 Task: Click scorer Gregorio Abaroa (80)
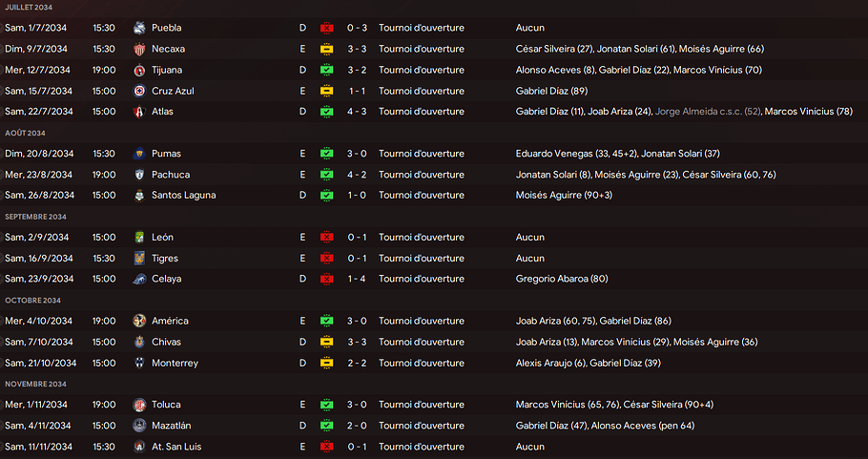click(562, 280)
